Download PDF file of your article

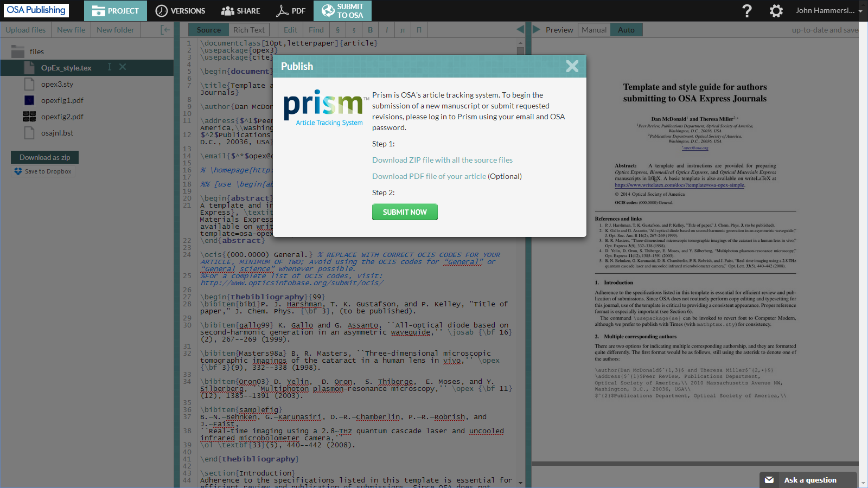point(429,176)
